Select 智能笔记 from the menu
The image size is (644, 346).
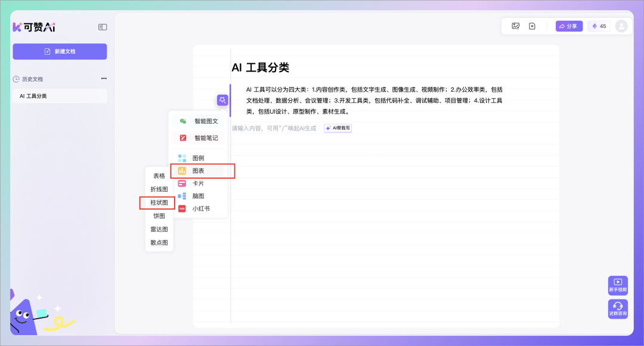[199, 138]
